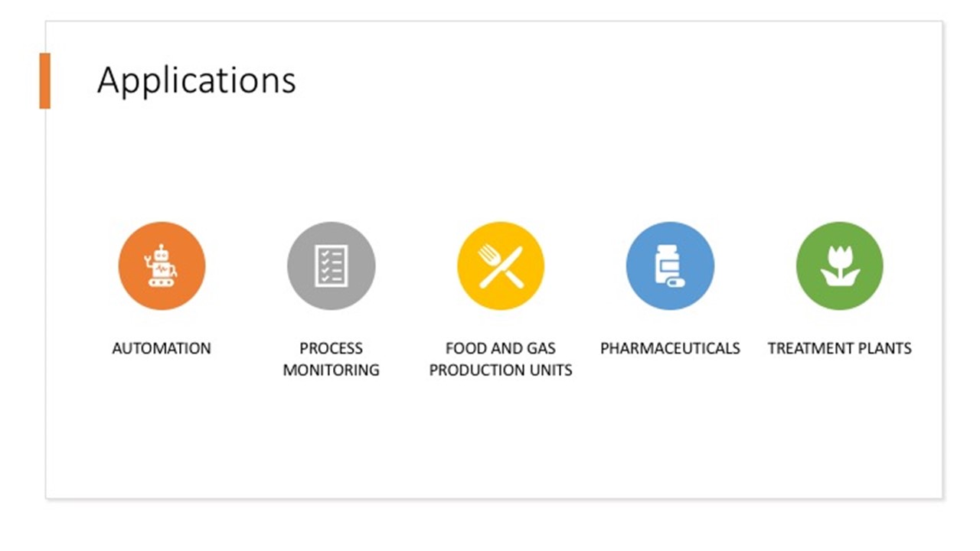Select the gray checklist icon
Screen dimensions: 980x551
331,266
